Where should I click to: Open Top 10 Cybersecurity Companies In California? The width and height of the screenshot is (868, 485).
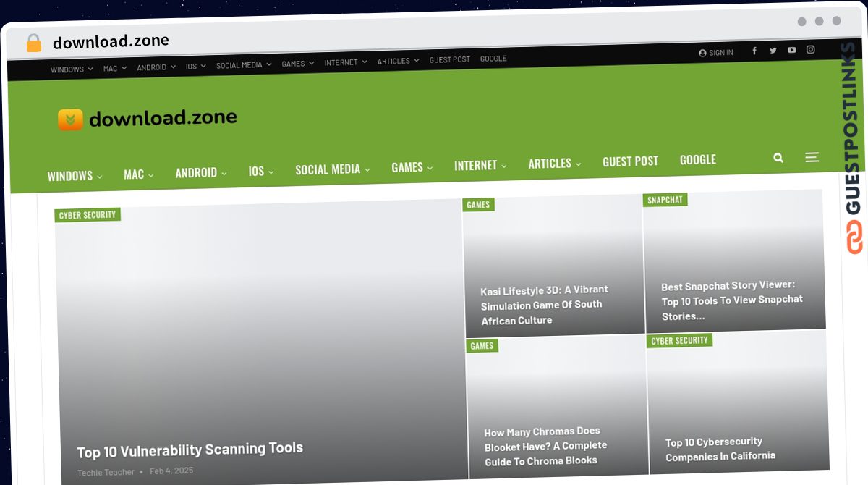pyautogui.click(x=720, y=450)
